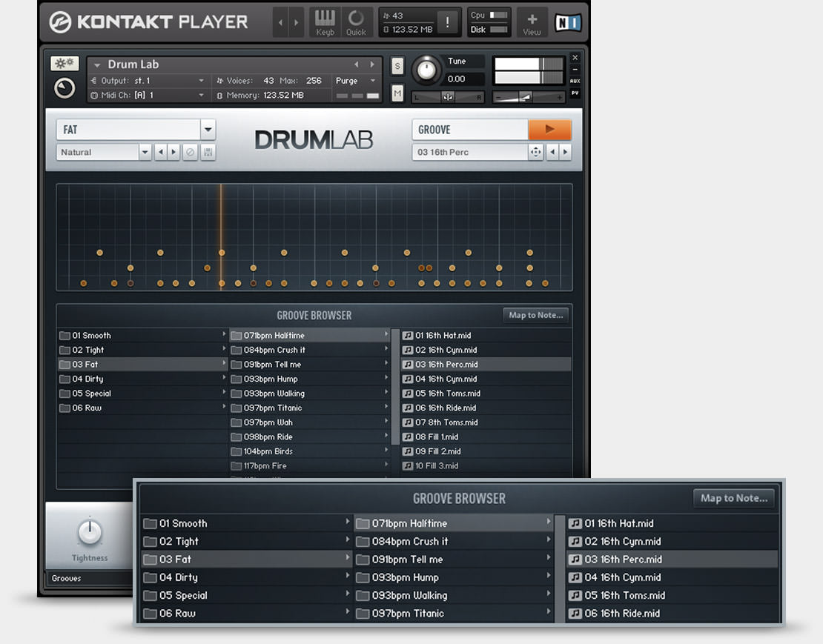Expand arrow of 06 Raw in enlarged callout
This screenshot has height=644, width=823.
point(348,611)
